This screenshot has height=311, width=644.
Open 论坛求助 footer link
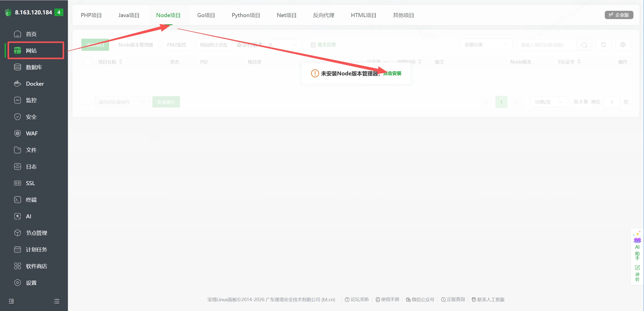point(357,299)
